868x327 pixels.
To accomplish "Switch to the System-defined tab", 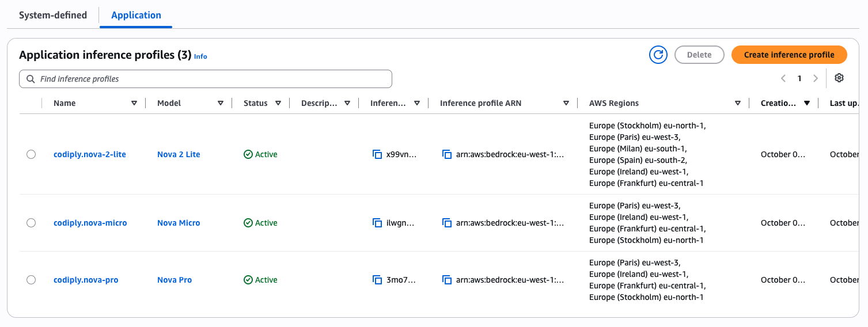I will pyautogui.click(x=53, y=15).
